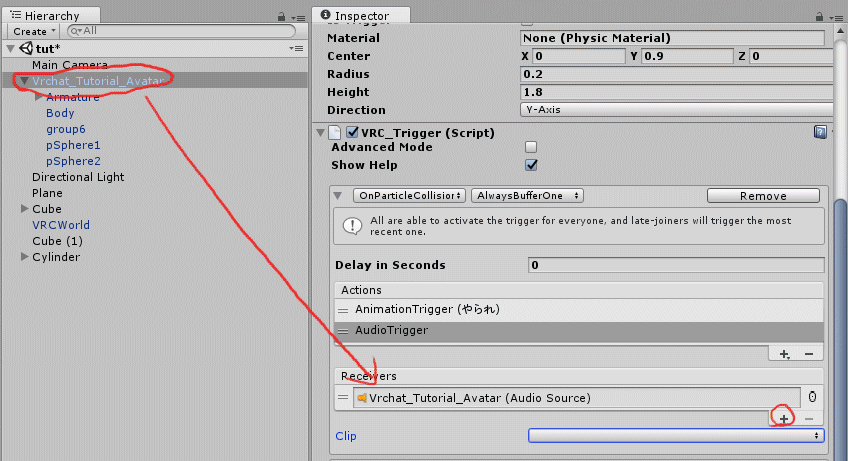Select the Body object
The image size is (848, 461).
pos(60,113)
